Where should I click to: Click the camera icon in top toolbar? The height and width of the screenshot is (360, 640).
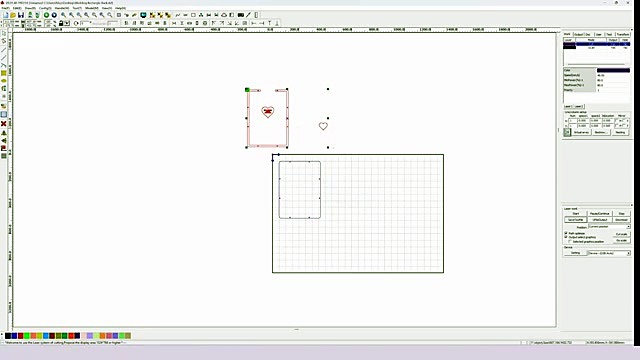(x=241, y=15)
